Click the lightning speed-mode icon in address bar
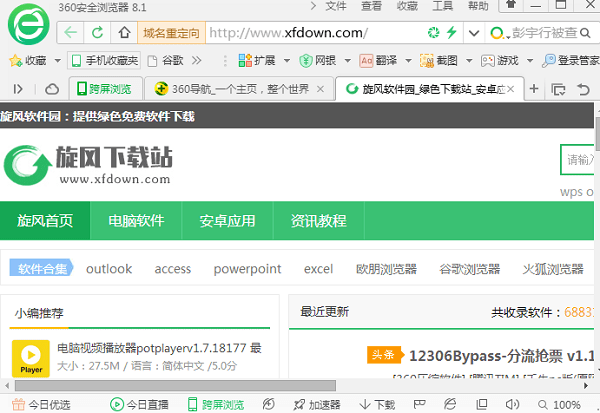Image resolution: width=600 pixels, height=413 pixels. (x=450, y=33)
